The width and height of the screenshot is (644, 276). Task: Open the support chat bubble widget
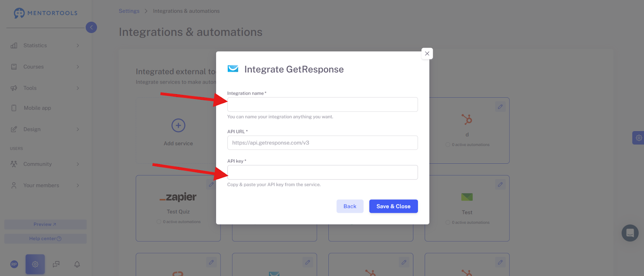click(x=630, y=233)
